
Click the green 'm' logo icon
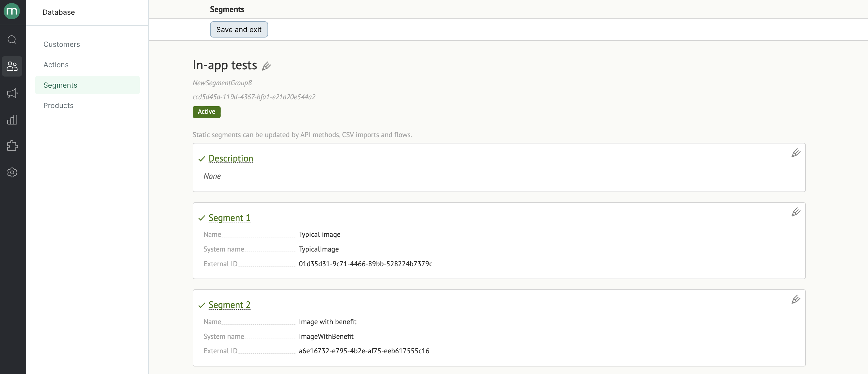(x=12, y=11)
